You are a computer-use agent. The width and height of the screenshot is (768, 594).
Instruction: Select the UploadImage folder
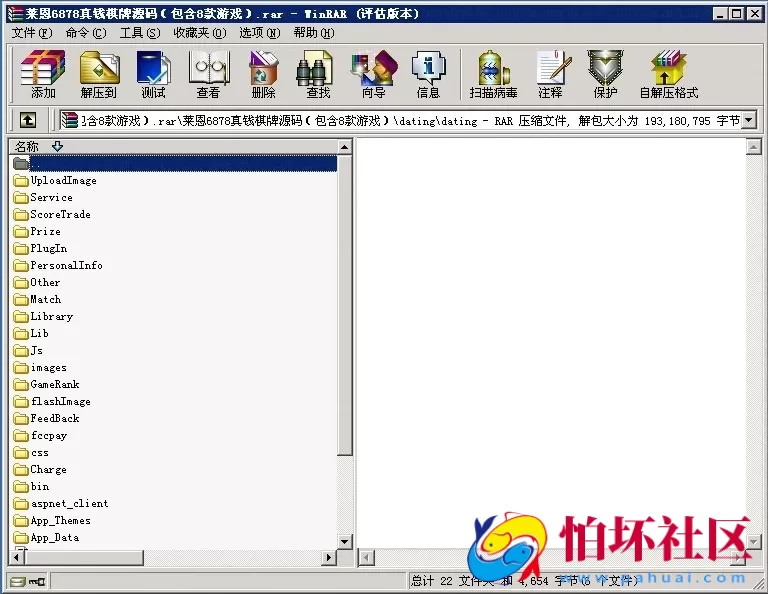(x=62, y=181)
